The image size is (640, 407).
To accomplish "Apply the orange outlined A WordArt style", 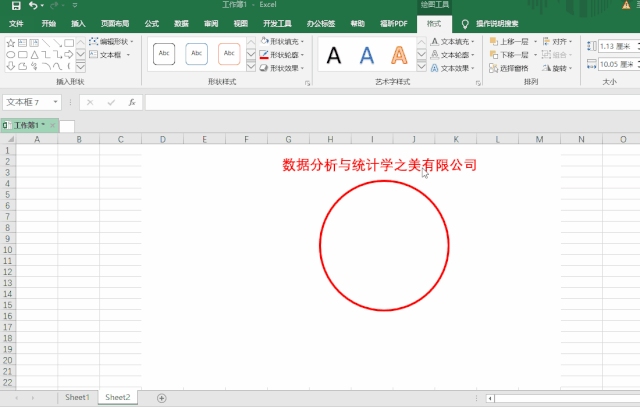I will pos(399,56).
